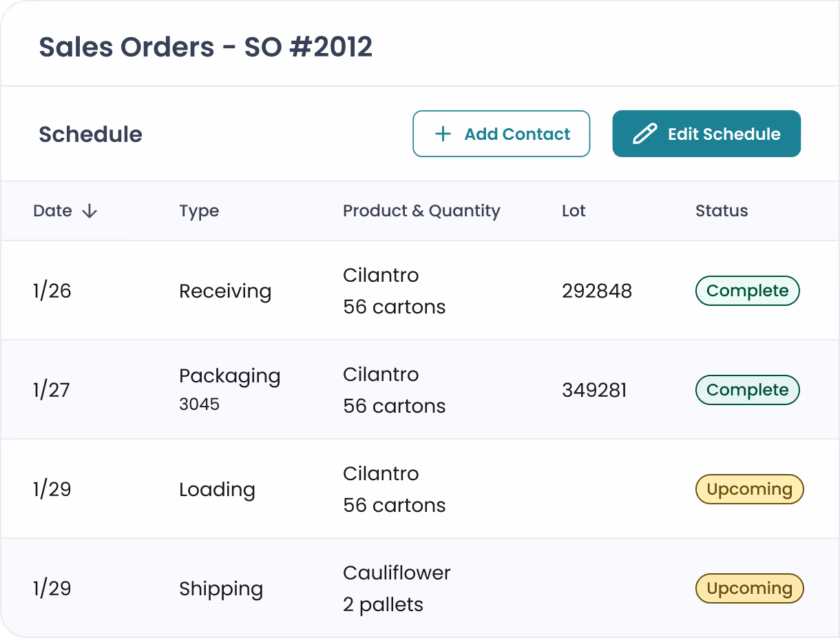Click the Cauliflower shipping entry
Image resolution: width=840 pixels, height=638 pixels.
(x=397, y=588)
